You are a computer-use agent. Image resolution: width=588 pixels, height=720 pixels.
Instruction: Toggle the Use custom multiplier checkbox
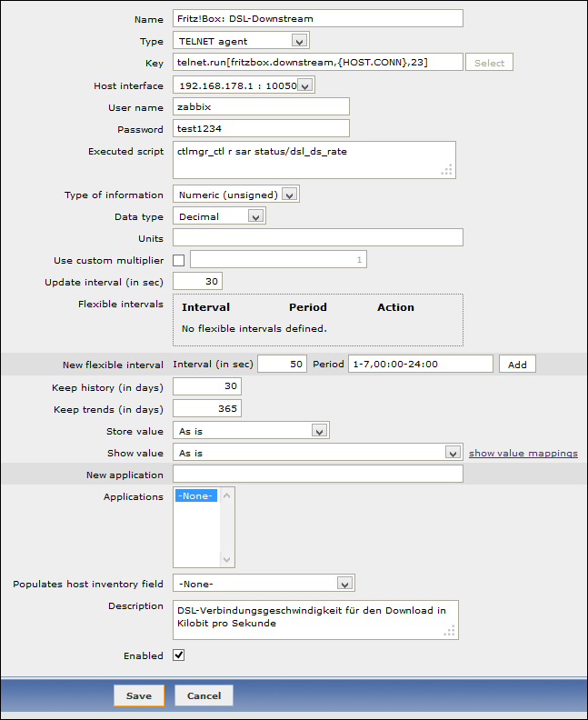(178, 261)
